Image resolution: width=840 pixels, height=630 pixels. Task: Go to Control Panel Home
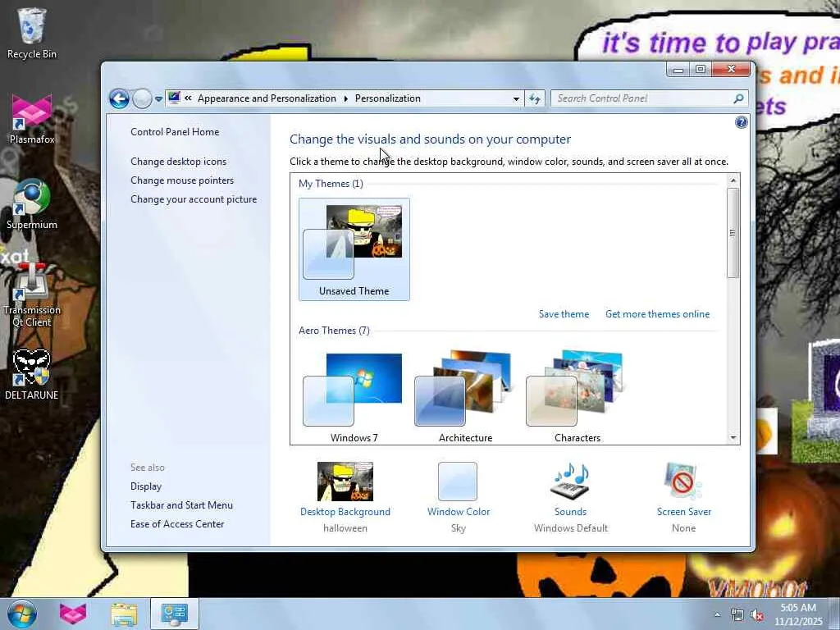(x=175, y=132)
